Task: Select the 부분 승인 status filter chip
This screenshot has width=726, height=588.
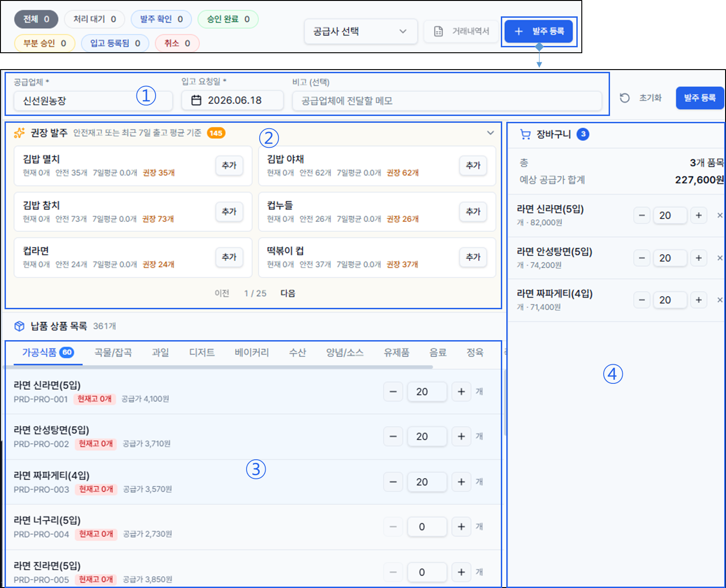Action: (x=45, y=43)
